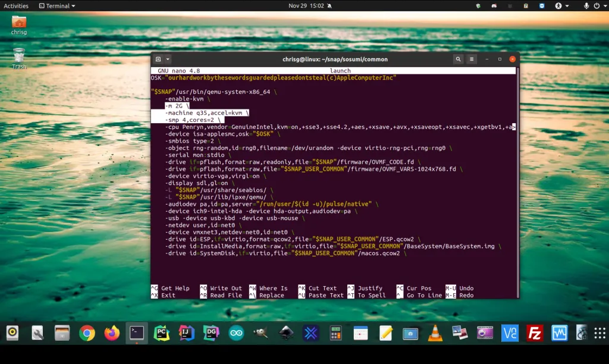Open the wrench settings tool in dock
This screenshot has width=609, height=364.
tap(37, 332)
